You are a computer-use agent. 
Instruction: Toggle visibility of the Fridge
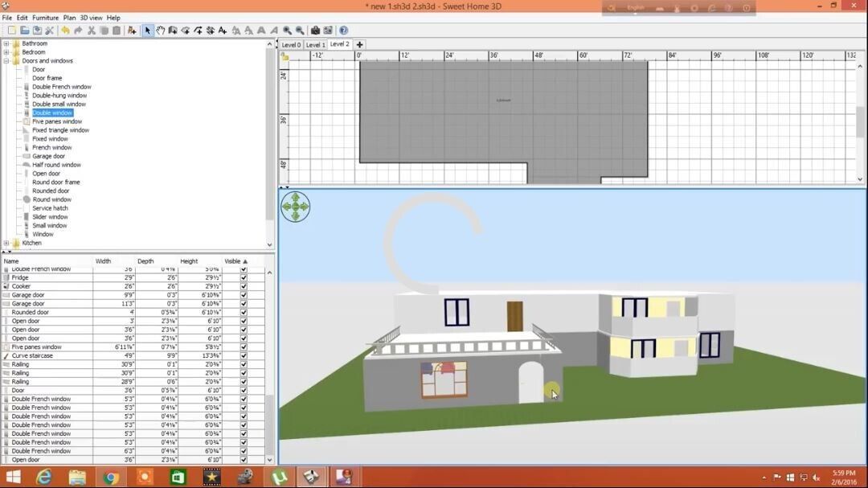click(x=244, y=277)
